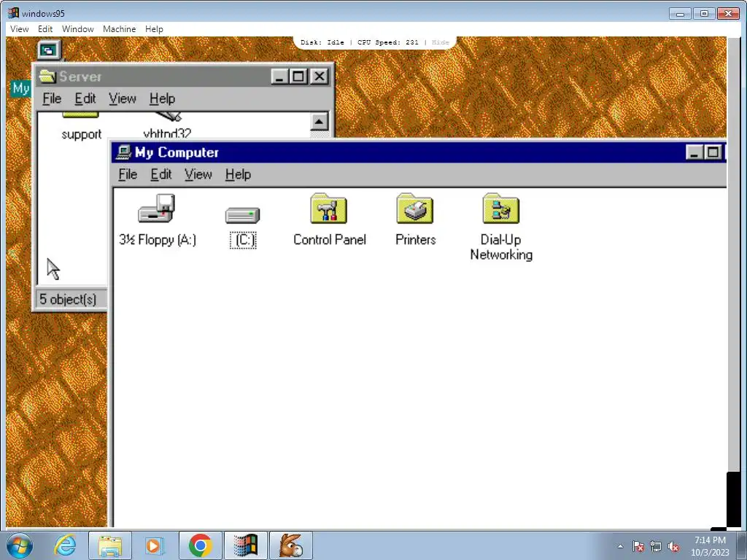Click the donkey icon in taskbar
747x560 pixels.
291,545
